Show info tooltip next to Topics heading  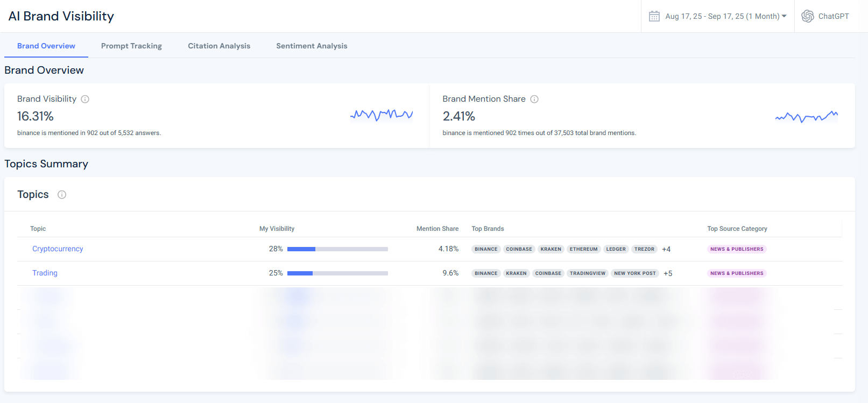[x=62, y=195]
